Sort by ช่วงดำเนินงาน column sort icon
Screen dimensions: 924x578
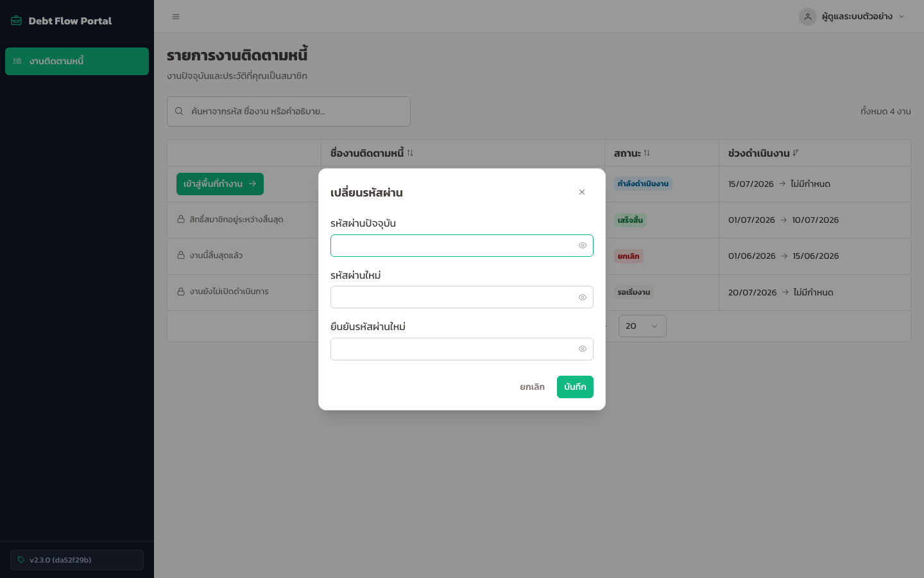coord(796,153)
